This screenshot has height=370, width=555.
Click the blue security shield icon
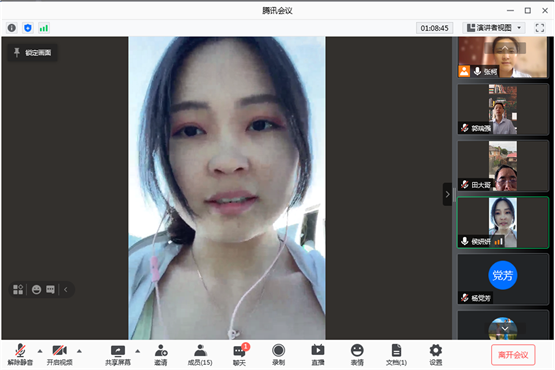pyautogui.click(x=28, y=28)
